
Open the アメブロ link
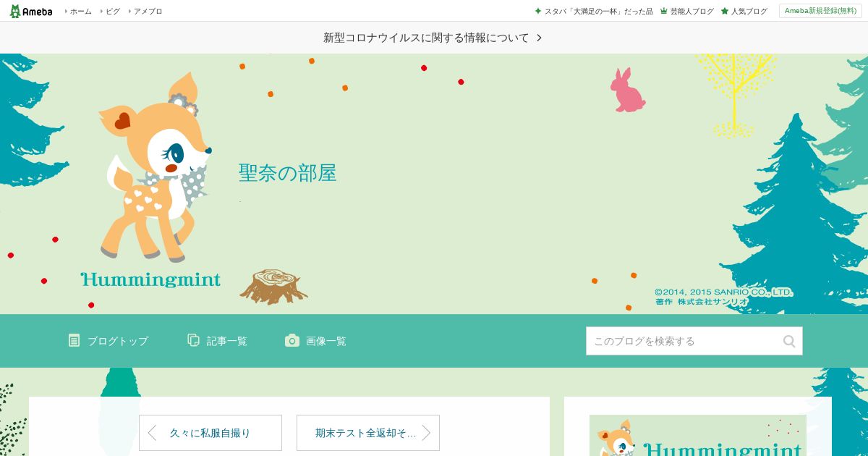[x=148, y=12]
